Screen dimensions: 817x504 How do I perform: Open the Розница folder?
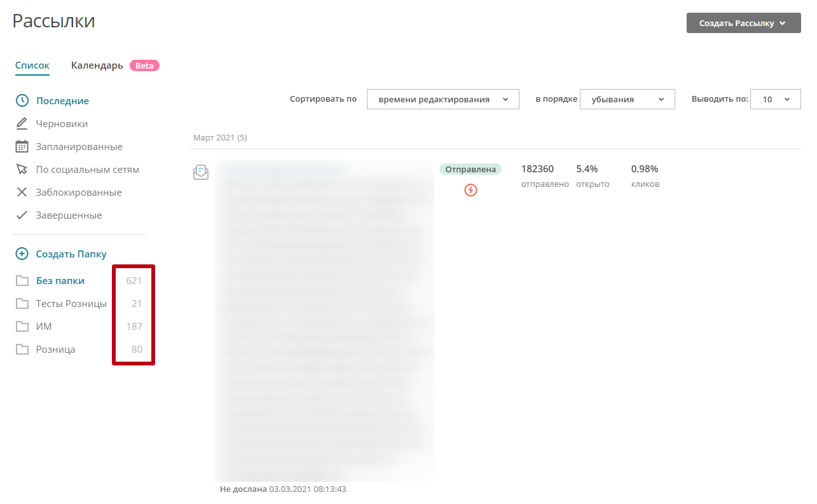[55, 350]
